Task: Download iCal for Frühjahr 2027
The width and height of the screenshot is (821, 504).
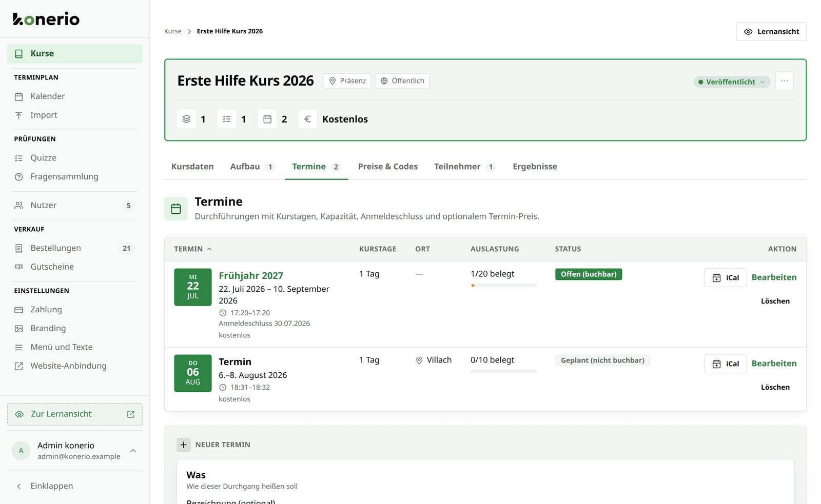Action: pyautogui.click(x=726, y=278)
